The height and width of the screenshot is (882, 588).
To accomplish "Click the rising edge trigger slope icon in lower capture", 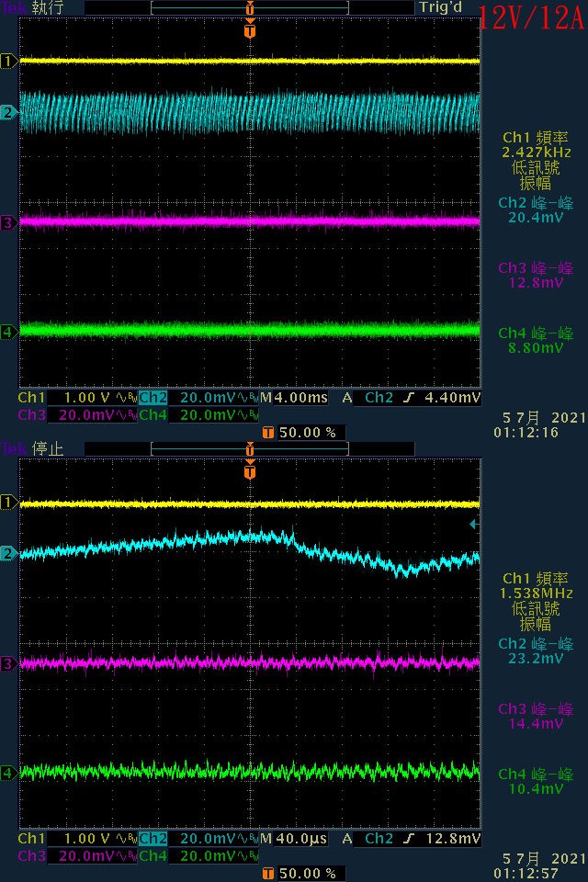I will (409, 839).
